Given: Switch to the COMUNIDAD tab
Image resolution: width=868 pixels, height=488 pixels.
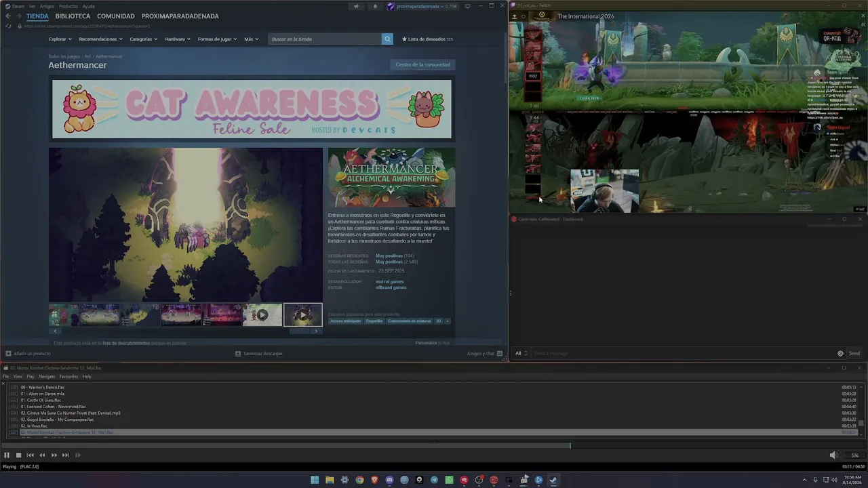Looking at the screenshot, I should [116, 16].
